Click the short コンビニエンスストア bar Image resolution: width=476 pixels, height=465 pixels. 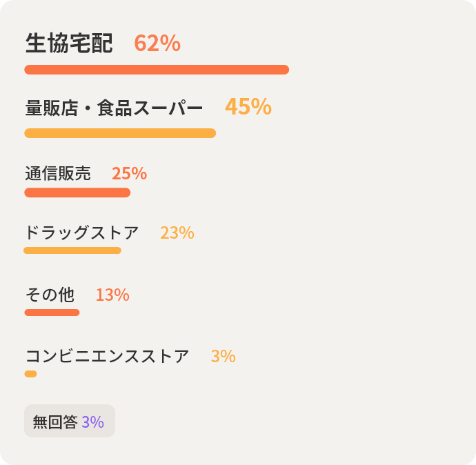30,374
